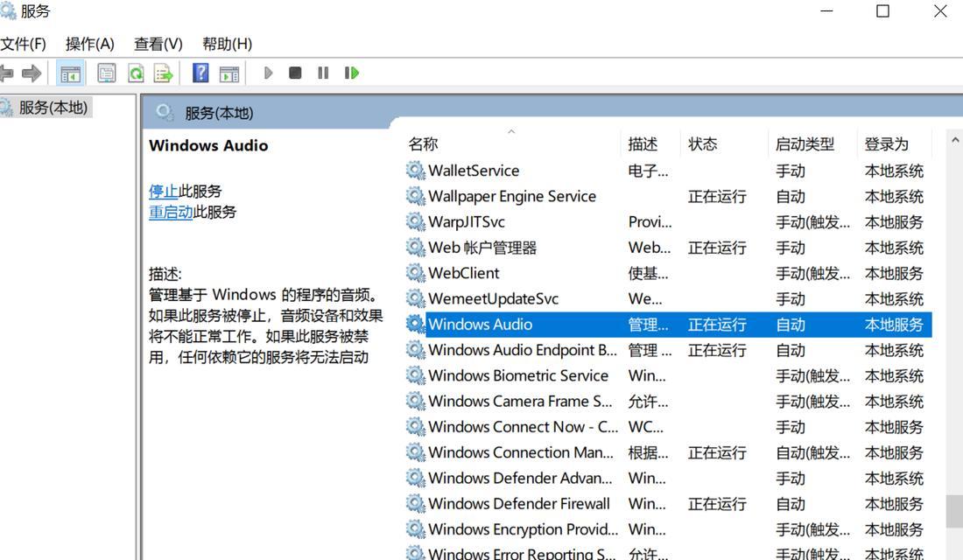The image size is (963, 560).
Task: Open the 操作(A) menu
Action: point(89,45)
